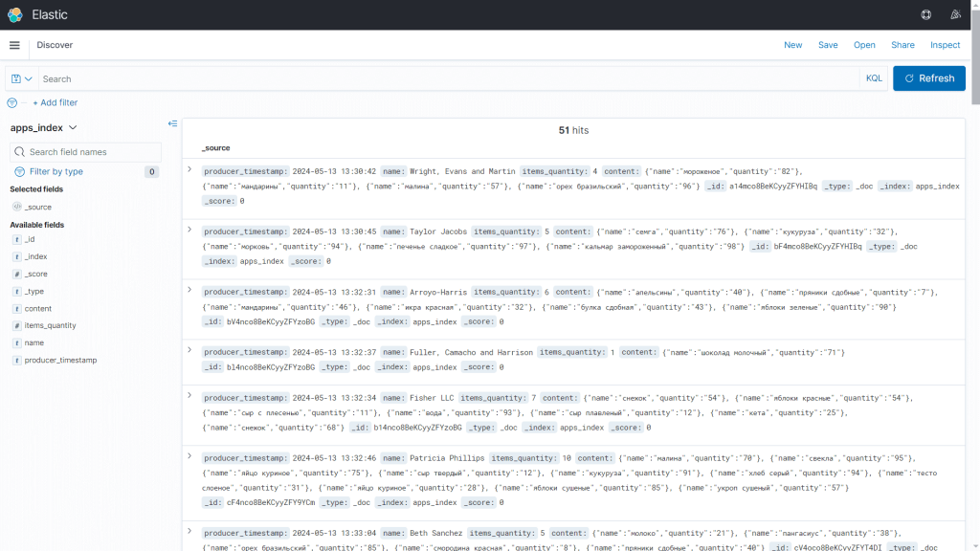Click the items_quantity number type icon

tap(17, 325)
